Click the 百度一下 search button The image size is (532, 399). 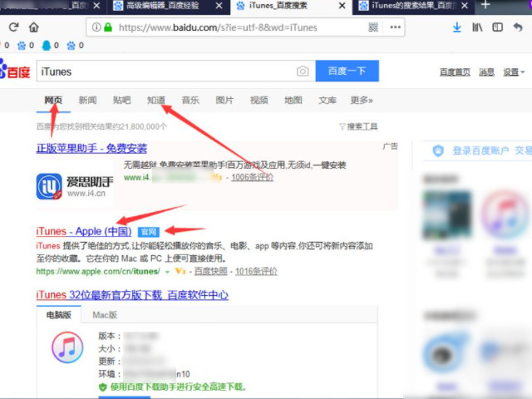347,71
